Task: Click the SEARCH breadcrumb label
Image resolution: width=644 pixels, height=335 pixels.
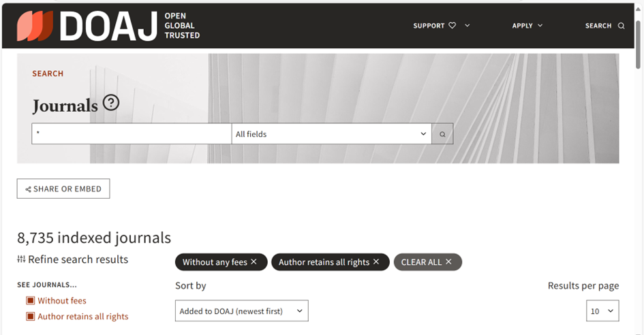Action: (x=48, y=74)
